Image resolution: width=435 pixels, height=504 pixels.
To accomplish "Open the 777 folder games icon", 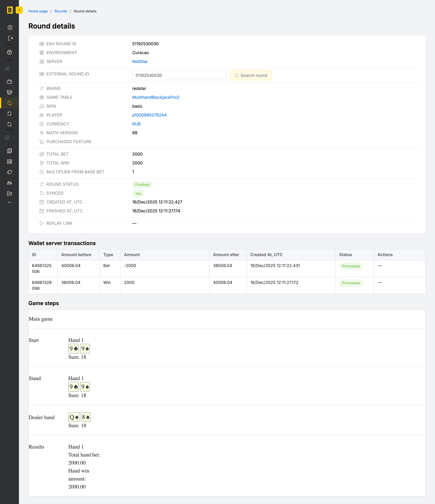I will (9, 193).
